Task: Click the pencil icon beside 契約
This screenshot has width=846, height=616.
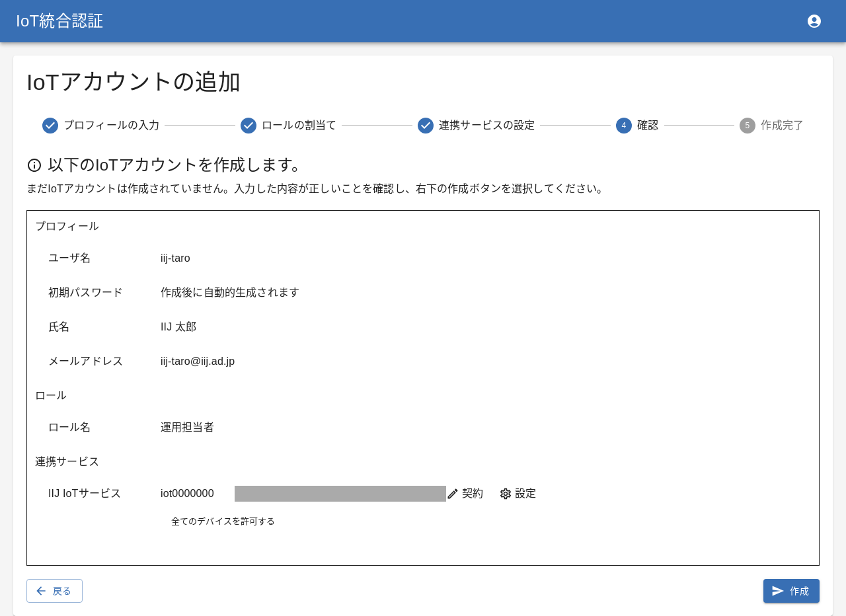Action: 453,494
